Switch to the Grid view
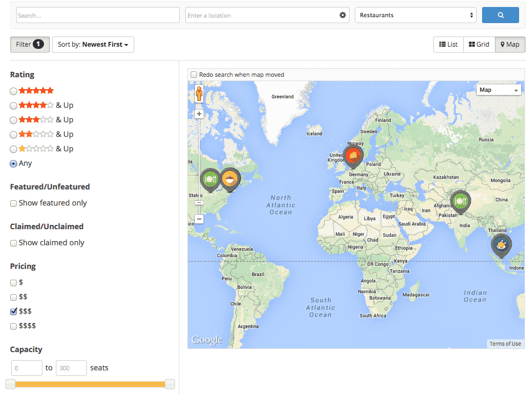The image size is (532, 394). 478,45
